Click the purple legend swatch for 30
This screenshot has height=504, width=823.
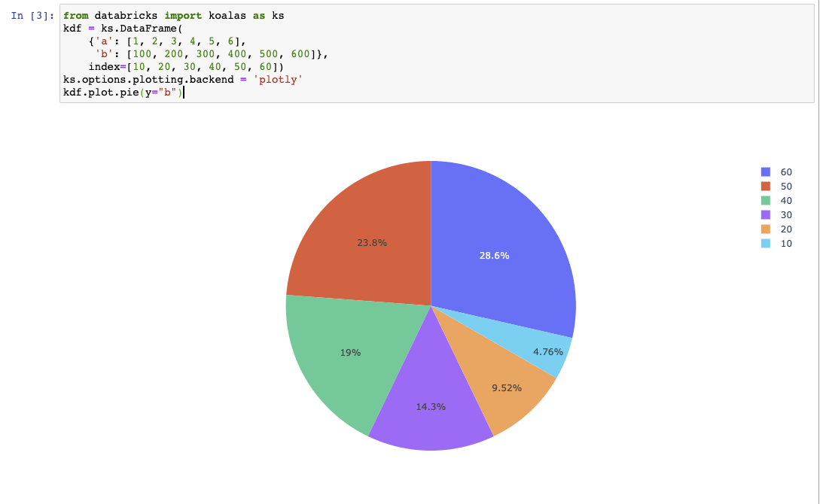(766, 215)
